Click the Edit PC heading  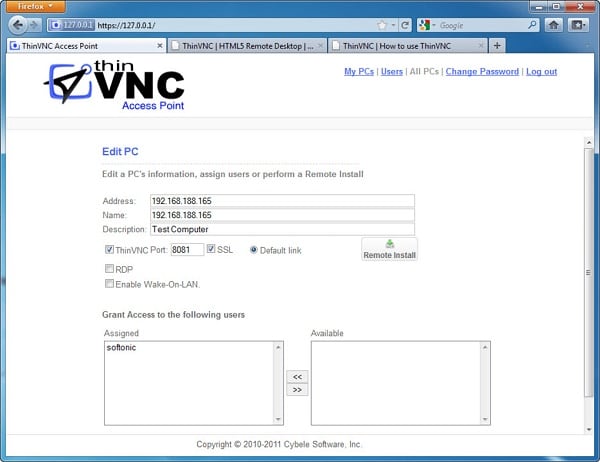[120, 152]
